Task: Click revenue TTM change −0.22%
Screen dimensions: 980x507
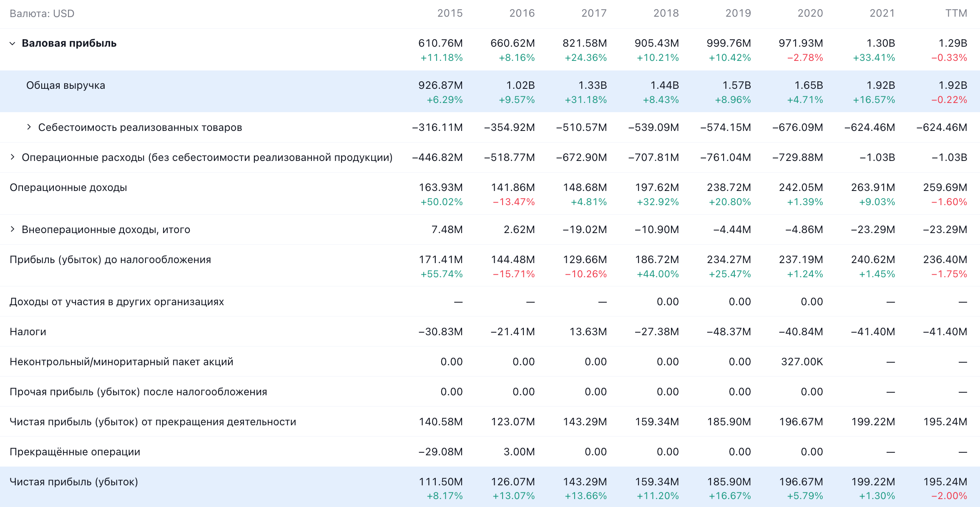Action: point(949,100)
